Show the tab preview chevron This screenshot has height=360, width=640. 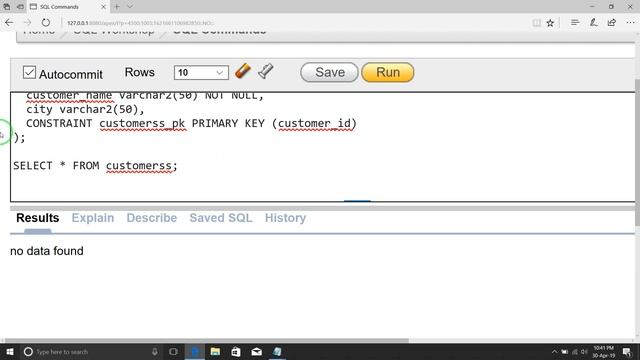tap(130, 7)
